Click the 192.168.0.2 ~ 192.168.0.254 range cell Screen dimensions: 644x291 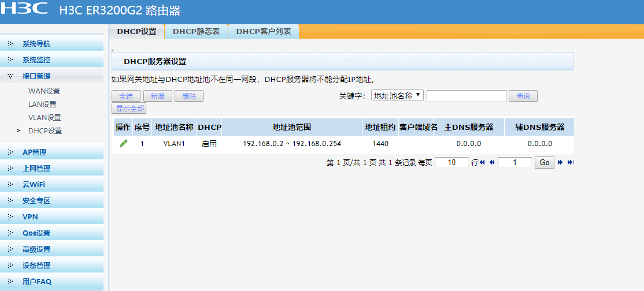tap(292, 144)
